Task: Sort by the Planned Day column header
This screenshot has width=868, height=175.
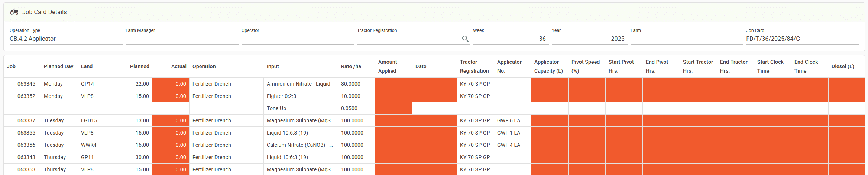Action: [x=58, y=66]
